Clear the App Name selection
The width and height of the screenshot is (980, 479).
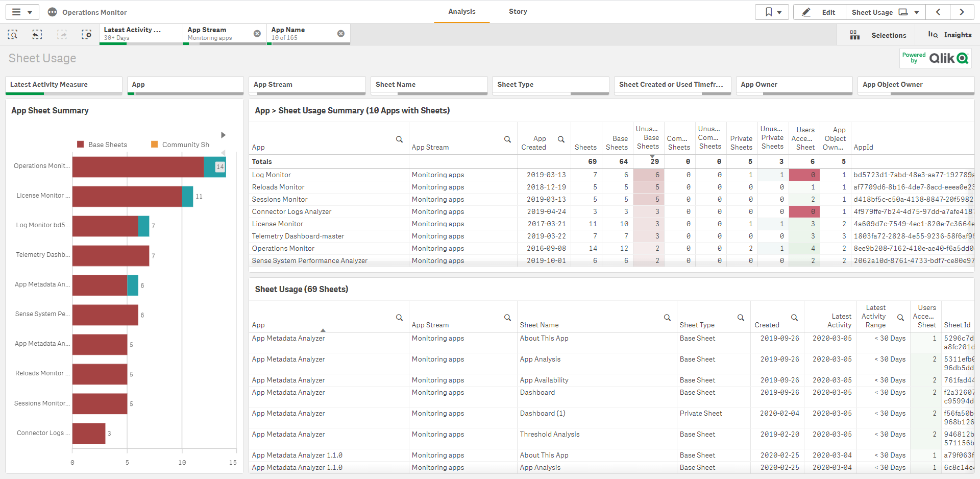[340, 33]
